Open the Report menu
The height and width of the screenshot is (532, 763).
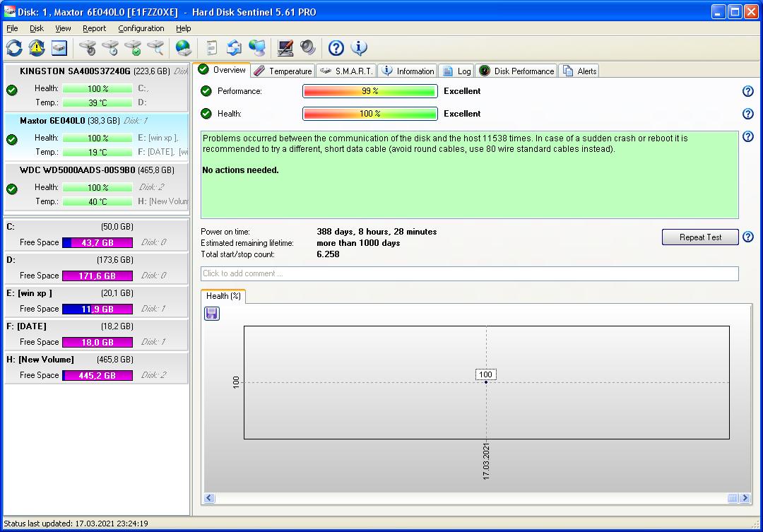(x=94, y=28)
